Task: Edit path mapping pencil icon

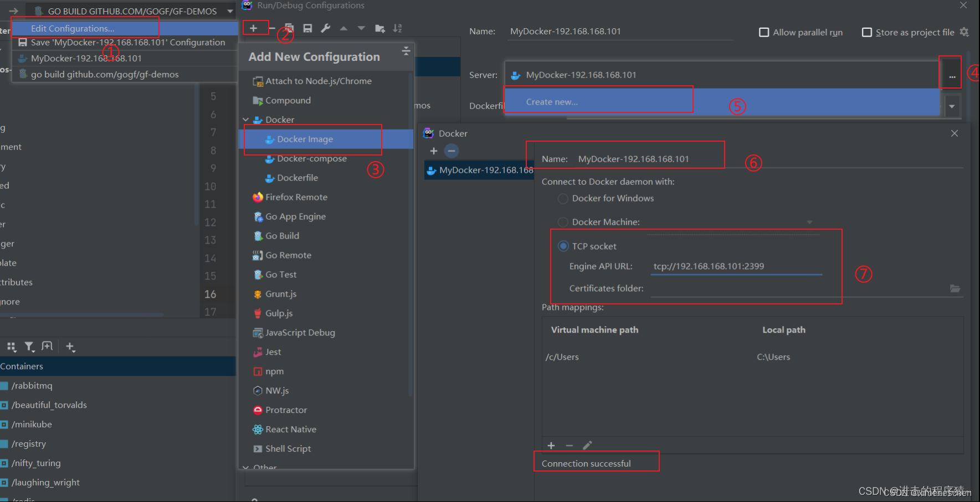Action: pos(587,446)
